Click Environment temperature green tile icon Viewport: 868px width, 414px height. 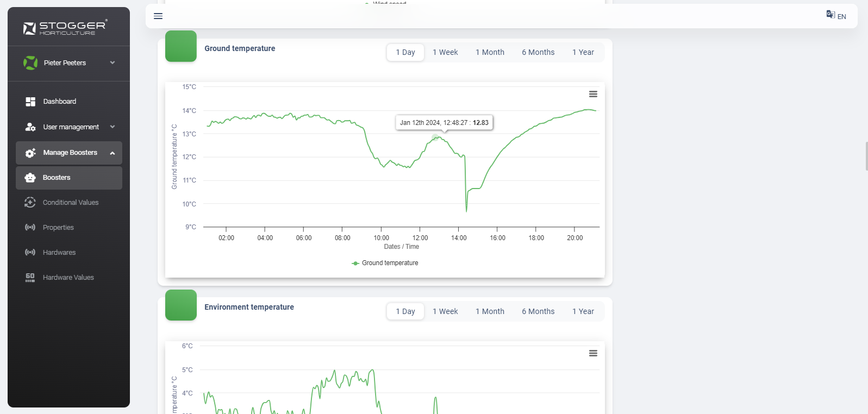click(181, 305)
